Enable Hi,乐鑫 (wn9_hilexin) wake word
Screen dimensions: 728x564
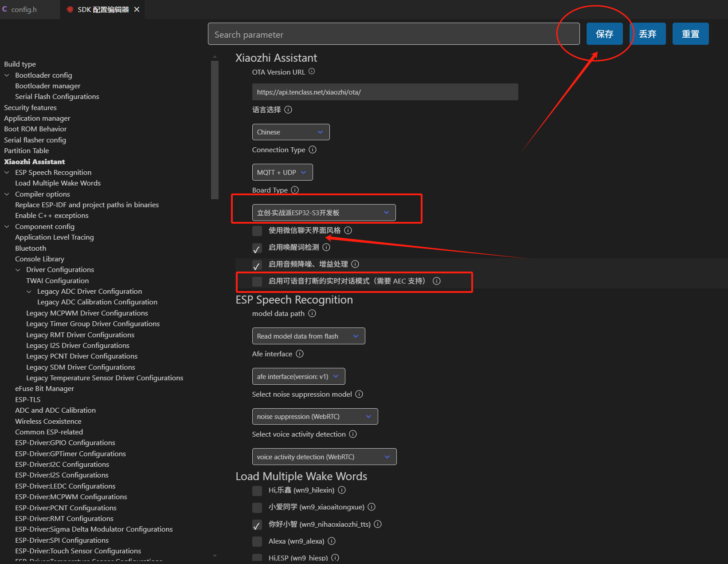tap(257, 490)
